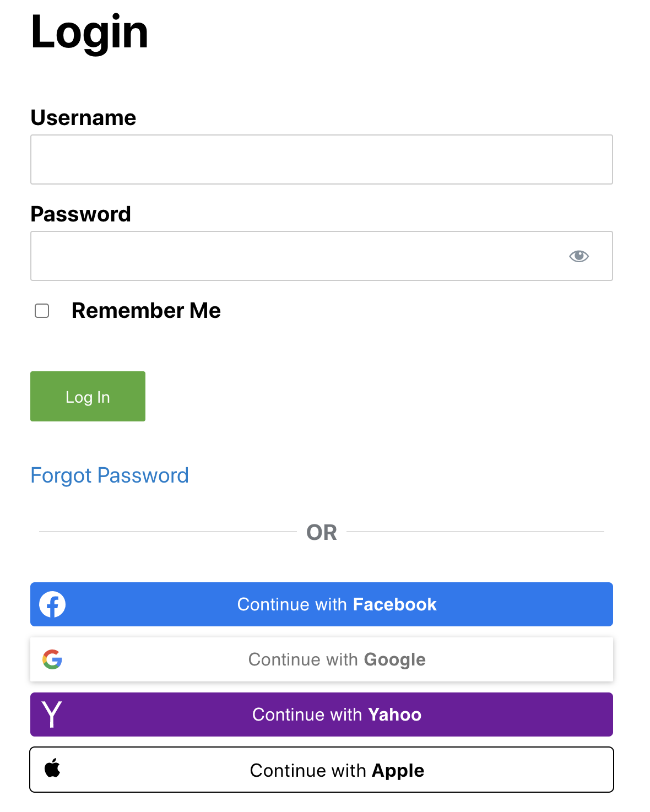Viewport: 650px width, 812px height.
Task: Choose Continue with Google text
Action: [x=337, y=659]
